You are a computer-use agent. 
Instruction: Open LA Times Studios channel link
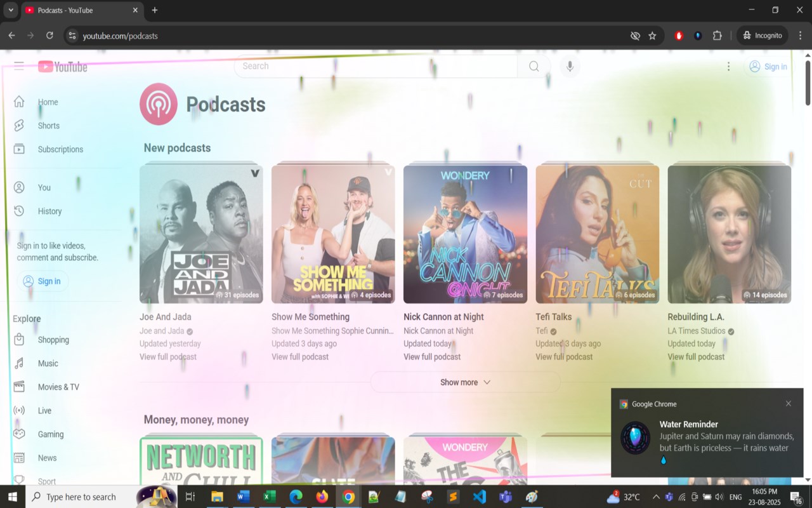pos(696,331)
